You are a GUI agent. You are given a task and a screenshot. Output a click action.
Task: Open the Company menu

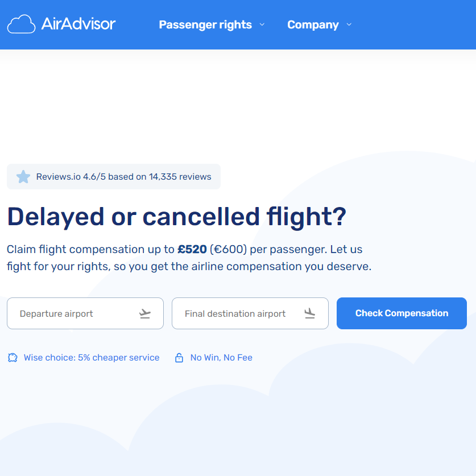pyautogui.click(x=313, y=25)
